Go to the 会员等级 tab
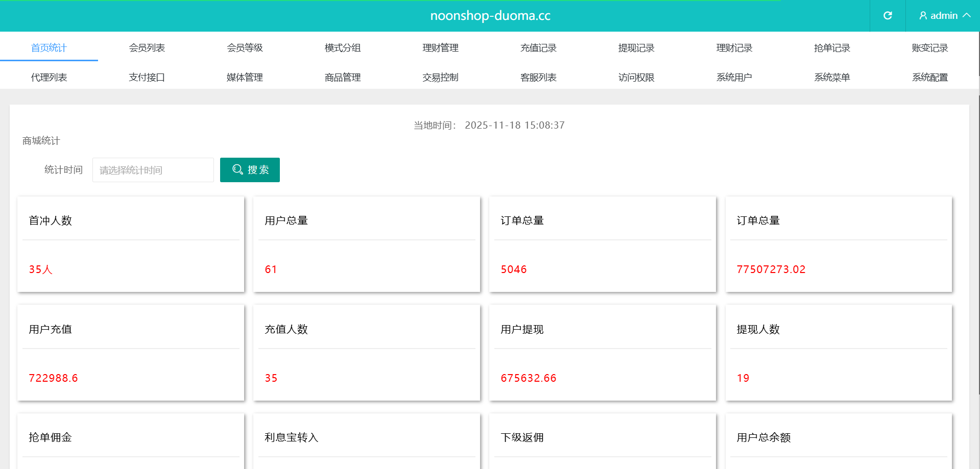Image resolution: width=980 pixels, height=469 pixels. coord(245,48)
